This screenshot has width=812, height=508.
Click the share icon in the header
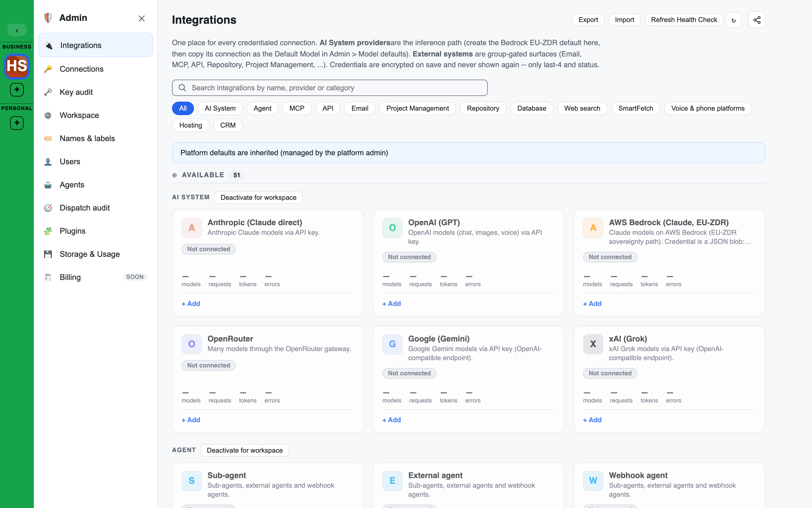pos(757,20)
